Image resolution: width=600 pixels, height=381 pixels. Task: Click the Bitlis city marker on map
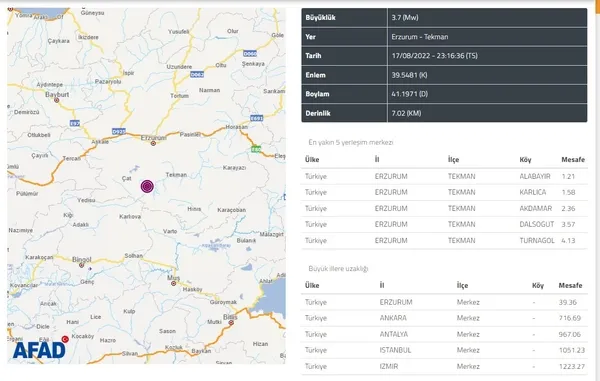pos(231,323)
